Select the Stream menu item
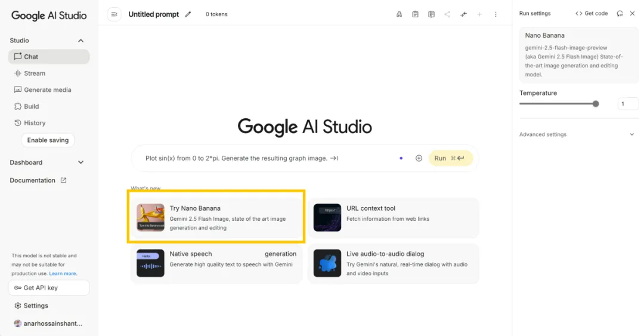The width and height of the screenshot is (644, 336). 49,73
